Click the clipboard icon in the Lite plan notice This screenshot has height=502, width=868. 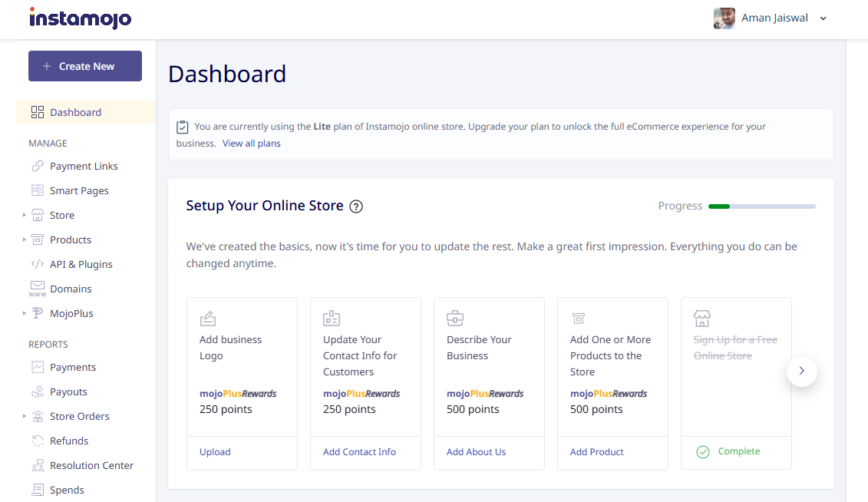[x=182, y=127]
